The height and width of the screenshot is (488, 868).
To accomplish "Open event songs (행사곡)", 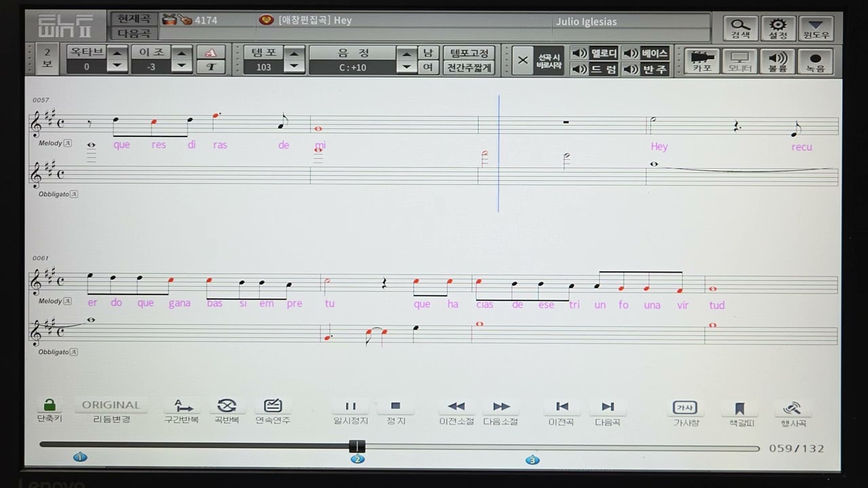I will tap(793, 413).
